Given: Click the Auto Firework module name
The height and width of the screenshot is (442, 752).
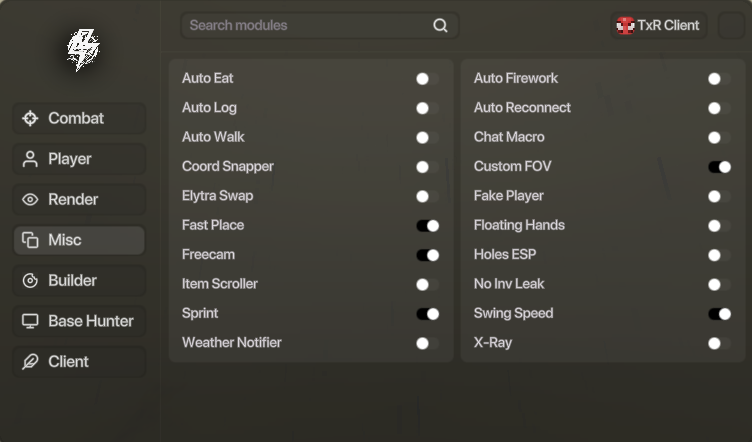Looking at the screenshot, I should 516,78.
